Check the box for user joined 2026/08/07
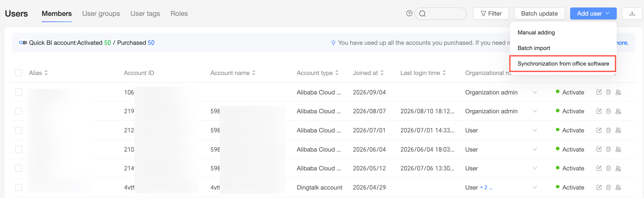Screen dimensions: 644x198 [x=19, y=111]
